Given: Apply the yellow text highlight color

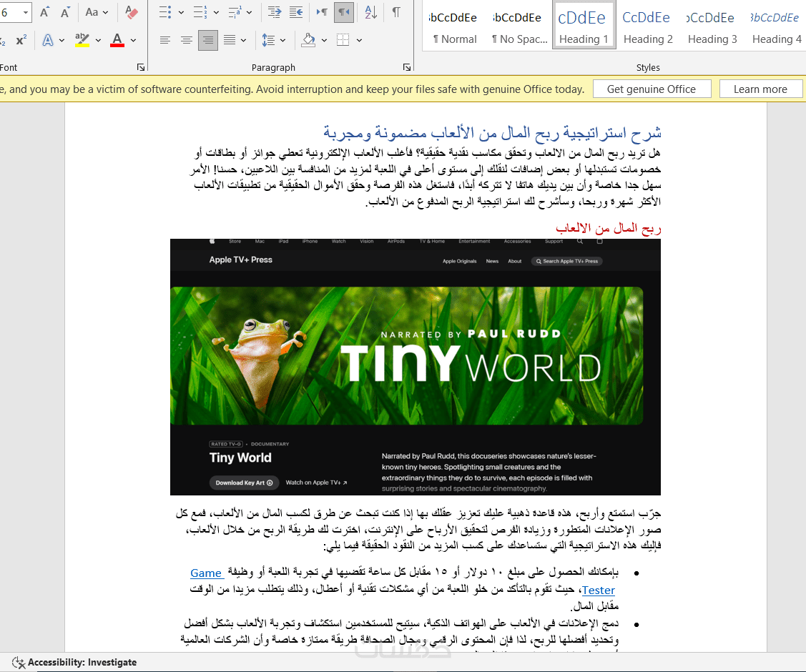Looking at the screenshot, I should tap(82, 40).
